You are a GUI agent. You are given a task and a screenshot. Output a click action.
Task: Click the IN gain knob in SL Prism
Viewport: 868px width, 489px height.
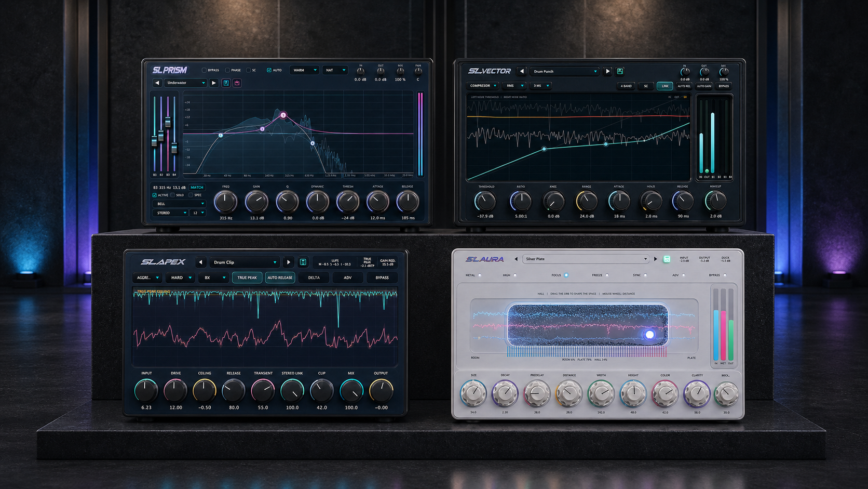(x=360, y=71)
